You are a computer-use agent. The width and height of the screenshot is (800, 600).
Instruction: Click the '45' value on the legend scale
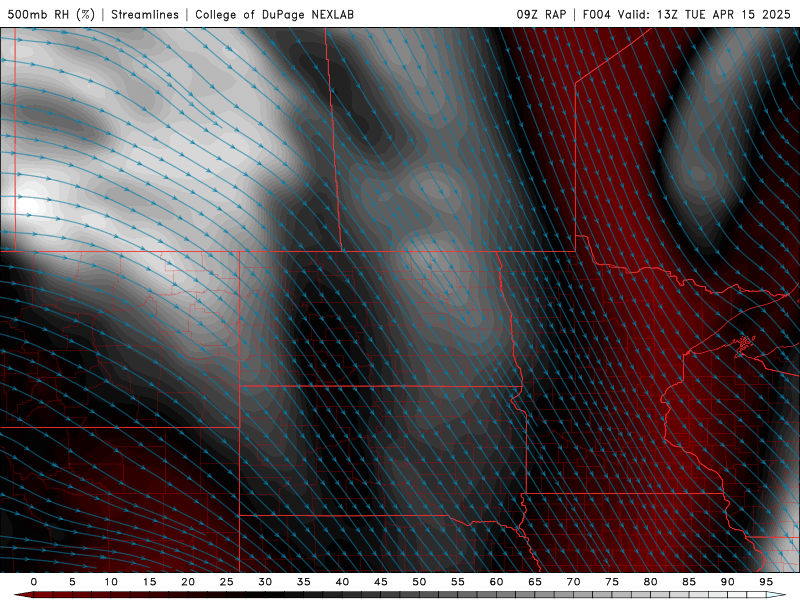coord(381,582)
